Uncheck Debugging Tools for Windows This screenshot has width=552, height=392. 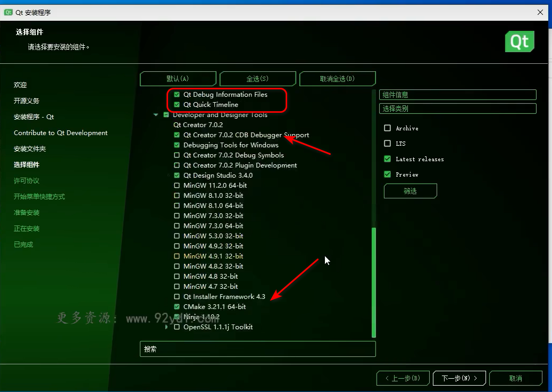coord(177,145)
